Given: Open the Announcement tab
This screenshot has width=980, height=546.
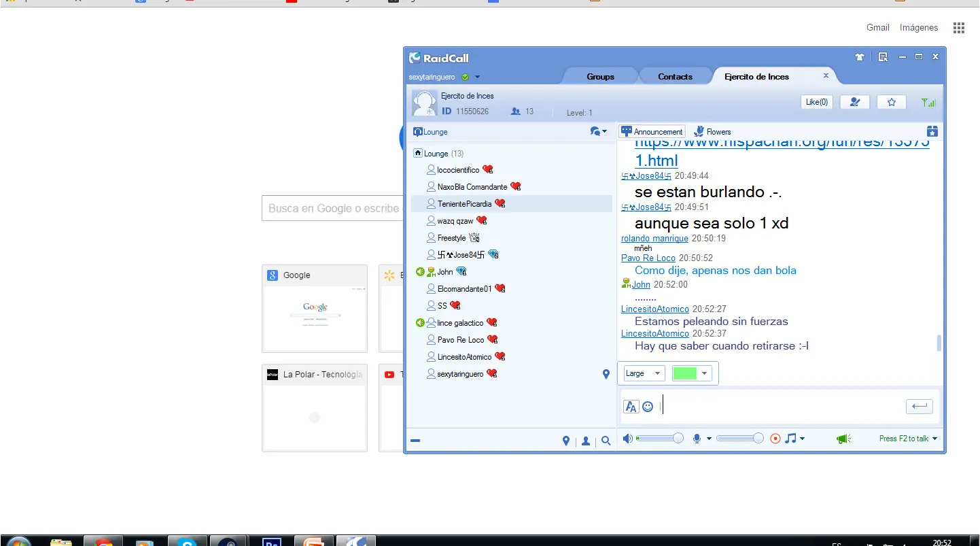Looking at the screenshot, I should tap(652, 132).
